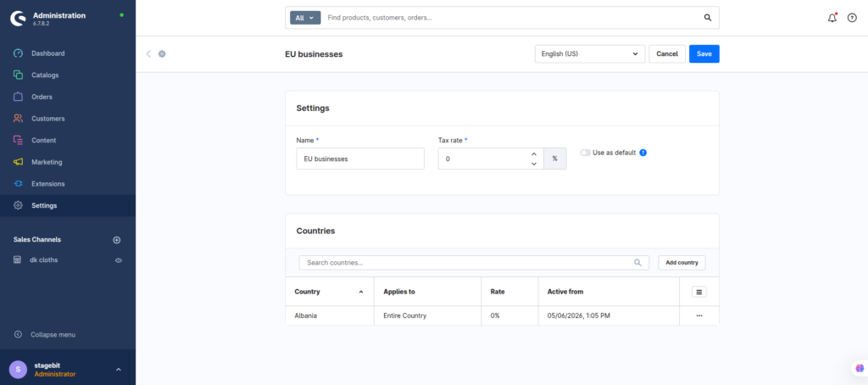This screenshot has height=385, width=868.
Task: Click the Settings gear icon in sidebar
Action: click(x=19, y=205)
